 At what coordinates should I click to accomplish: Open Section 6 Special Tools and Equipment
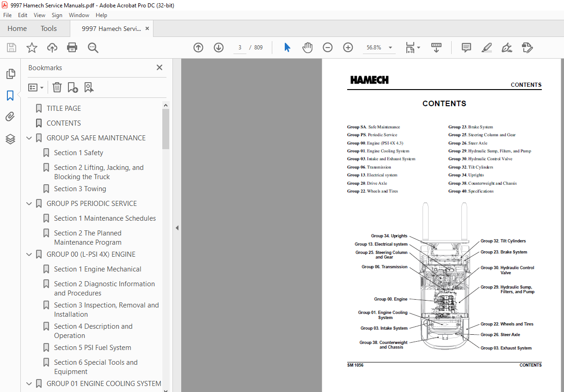[96, 367]
